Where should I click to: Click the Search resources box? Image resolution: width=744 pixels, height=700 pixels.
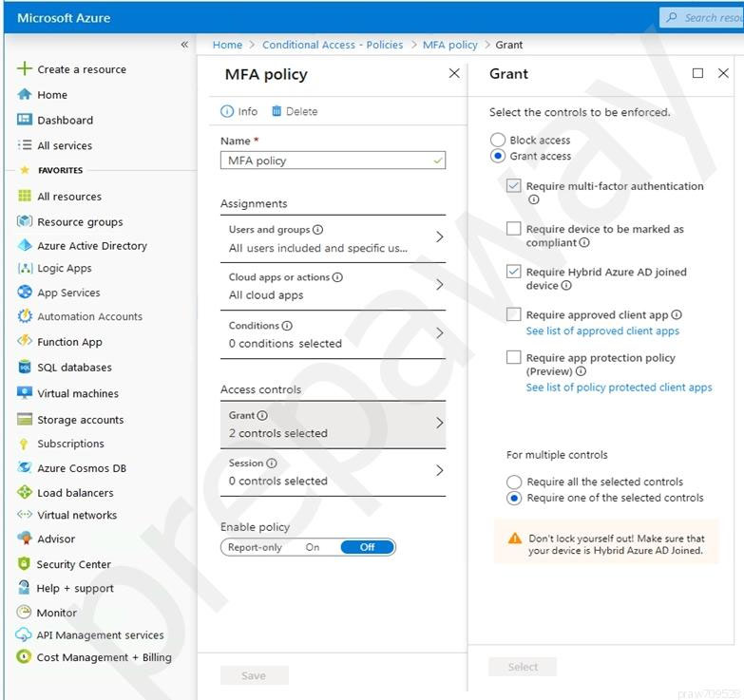pos(701,17)
